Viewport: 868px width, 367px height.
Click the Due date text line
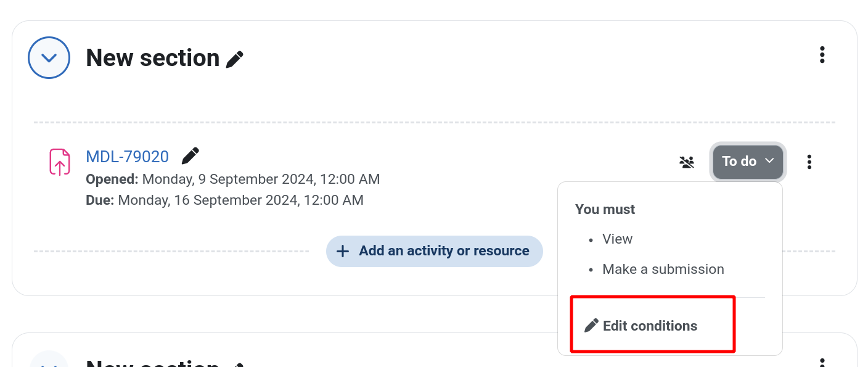224,200
